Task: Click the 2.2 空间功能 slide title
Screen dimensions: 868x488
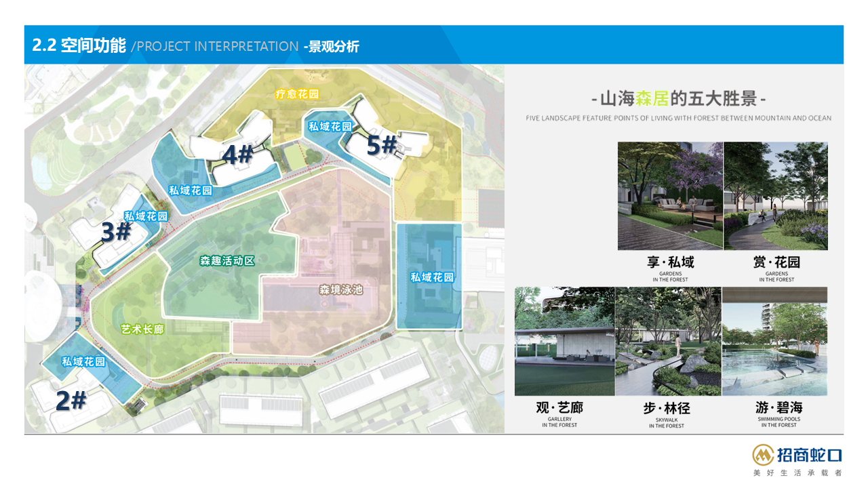Action: (x=79, y=45)
